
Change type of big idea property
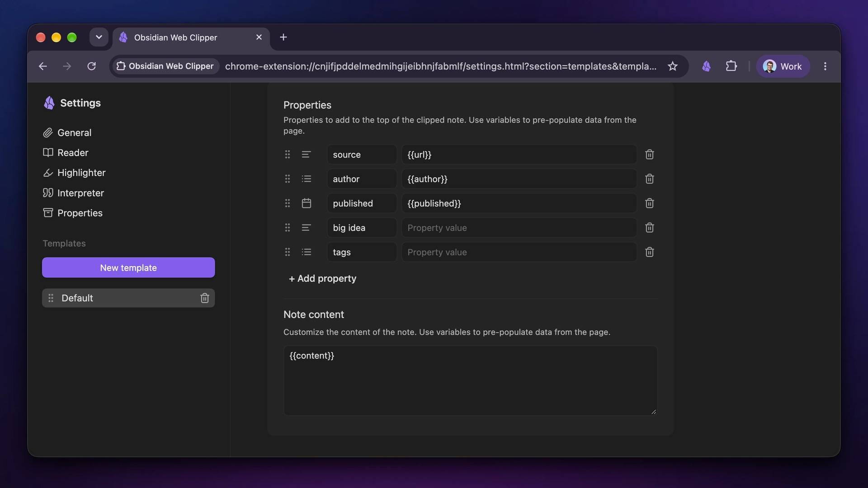[x=306, y=228]
